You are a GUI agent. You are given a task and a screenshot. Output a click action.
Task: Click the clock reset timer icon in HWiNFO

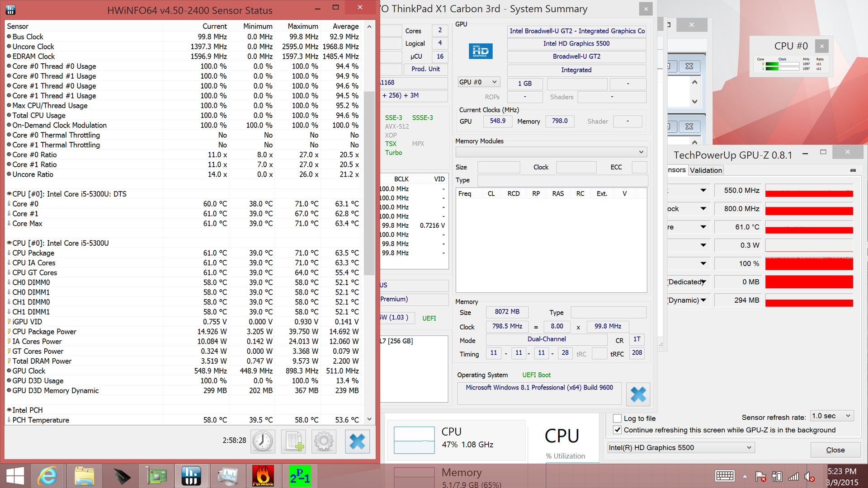[x=263, y=441]
